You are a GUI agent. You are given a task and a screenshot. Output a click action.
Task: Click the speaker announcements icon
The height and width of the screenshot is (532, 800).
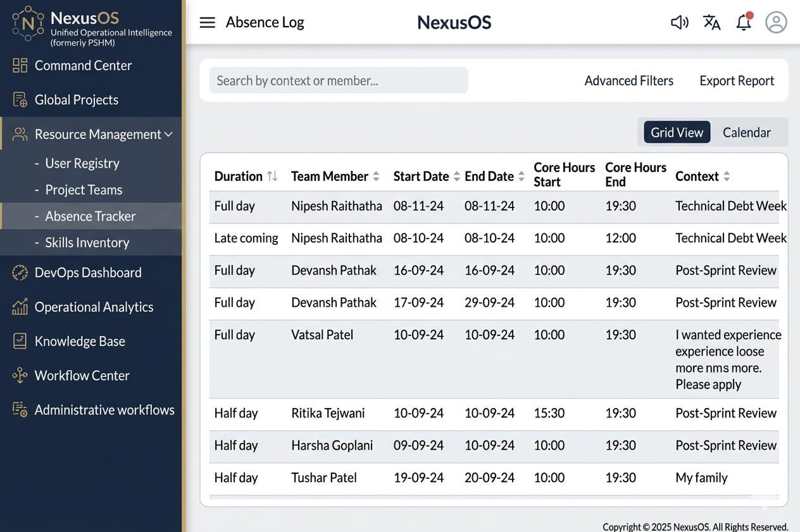click(x=679, y=23)
